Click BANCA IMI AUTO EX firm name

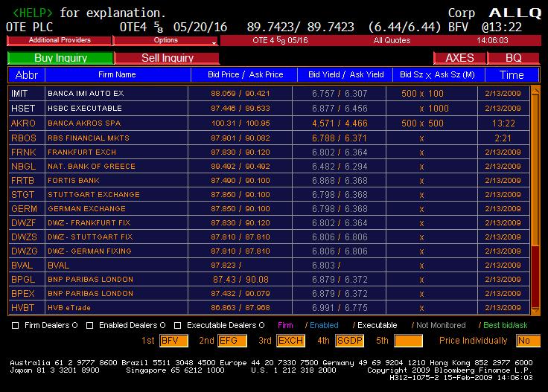(86, 94)
